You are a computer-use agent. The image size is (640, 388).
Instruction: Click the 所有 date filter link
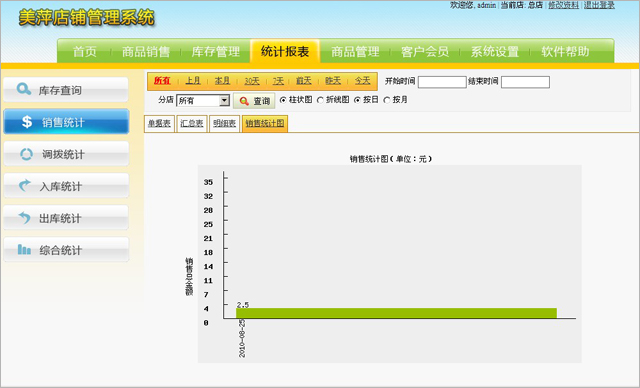(162, 81)
